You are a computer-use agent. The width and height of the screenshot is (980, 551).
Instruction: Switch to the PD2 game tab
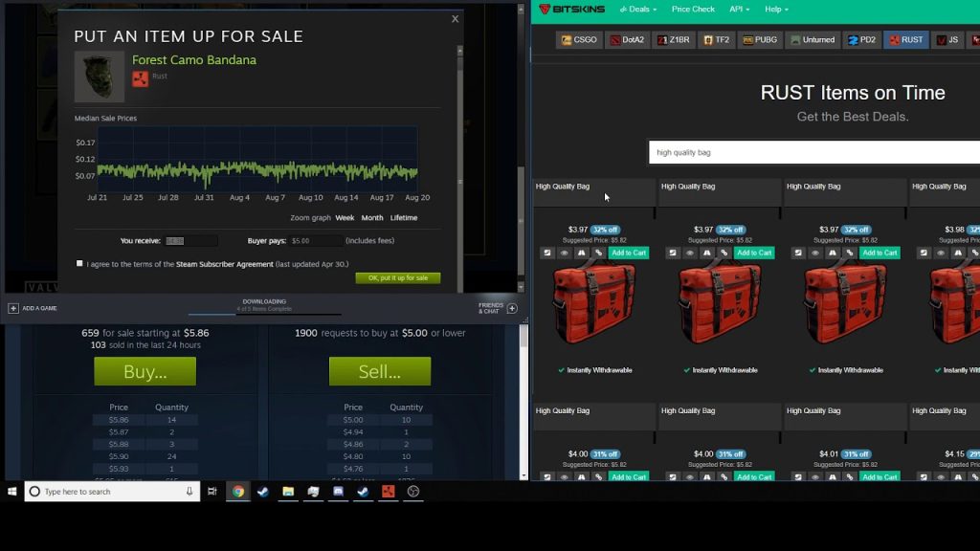pos(862,40)
